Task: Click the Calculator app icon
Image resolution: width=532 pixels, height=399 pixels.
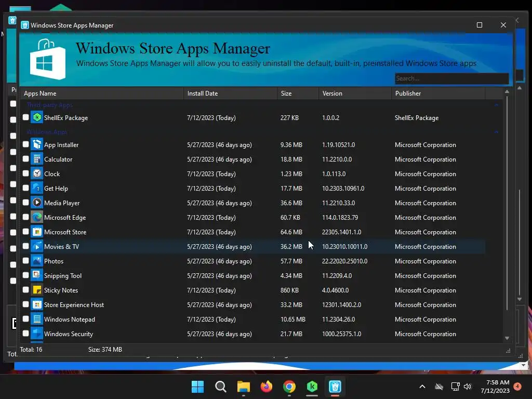Action: pyautogui.click(x=37, y=159)
